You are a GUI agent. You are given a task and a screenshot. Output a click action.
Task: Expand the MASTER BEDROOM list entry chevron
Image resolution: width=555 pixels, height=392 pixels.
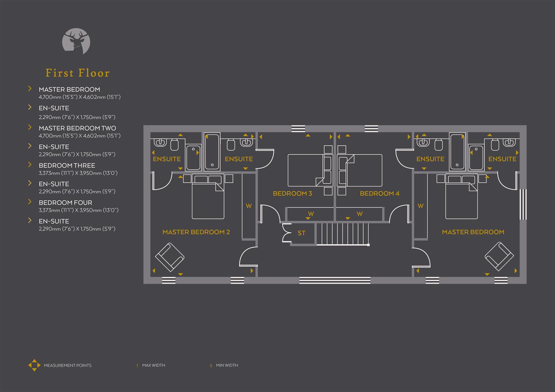[x=29, y=88]
